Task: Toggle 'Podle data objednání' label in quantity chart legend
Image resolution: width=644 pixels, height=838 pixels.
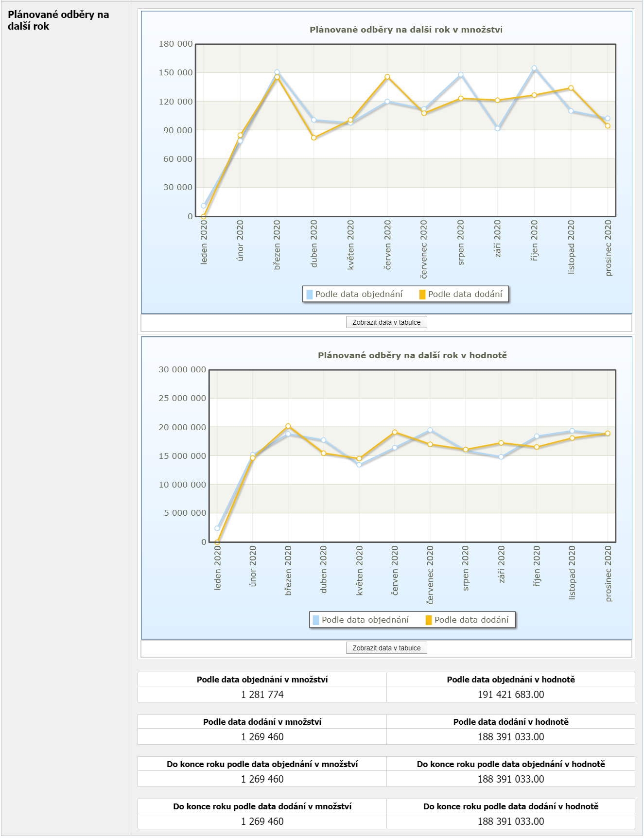Action: [359, 294]
